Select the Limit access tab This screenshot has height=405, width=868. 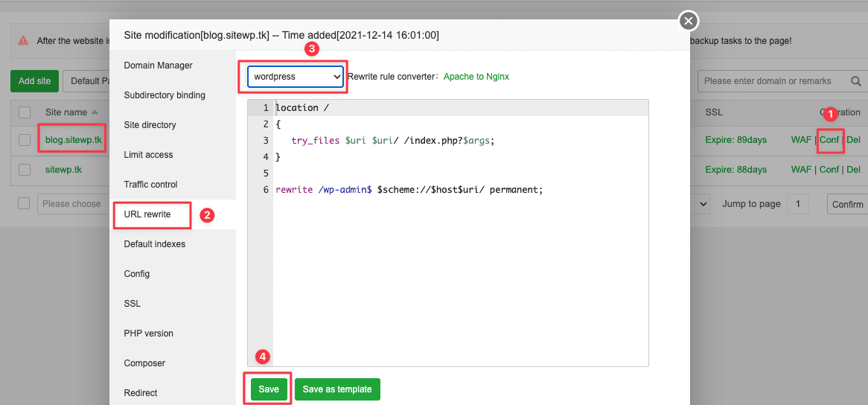pyautogui.click(x=148, y=155)
